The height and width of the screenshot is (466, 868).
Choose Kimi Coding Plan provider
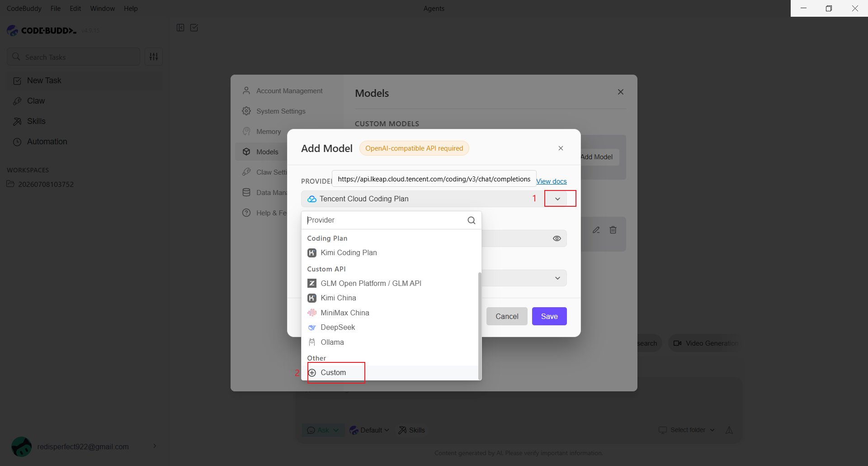[389, 253]
